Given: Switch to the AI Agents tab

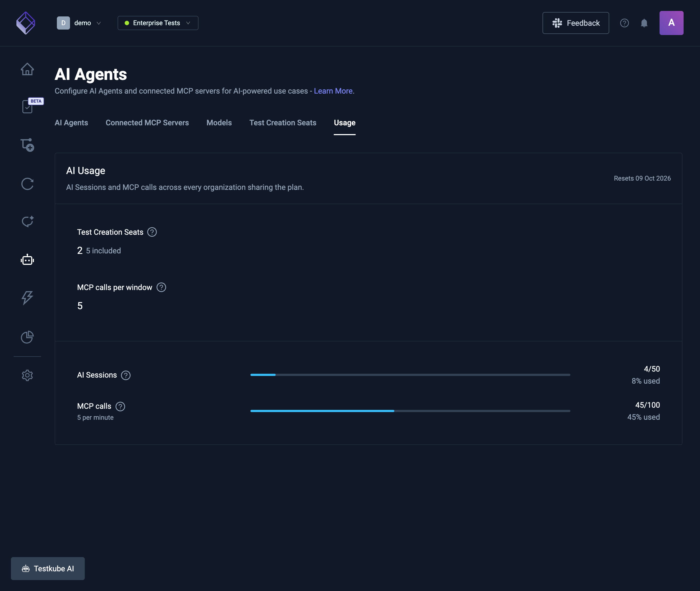Looking at the screenshot, I should tap(71, 123).
